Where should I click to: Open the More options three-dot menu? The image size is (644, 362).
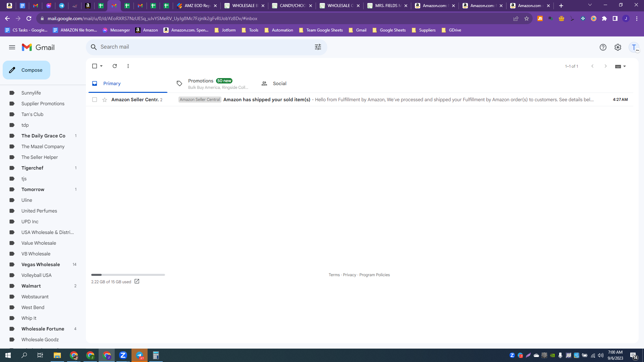pos(128,66)
